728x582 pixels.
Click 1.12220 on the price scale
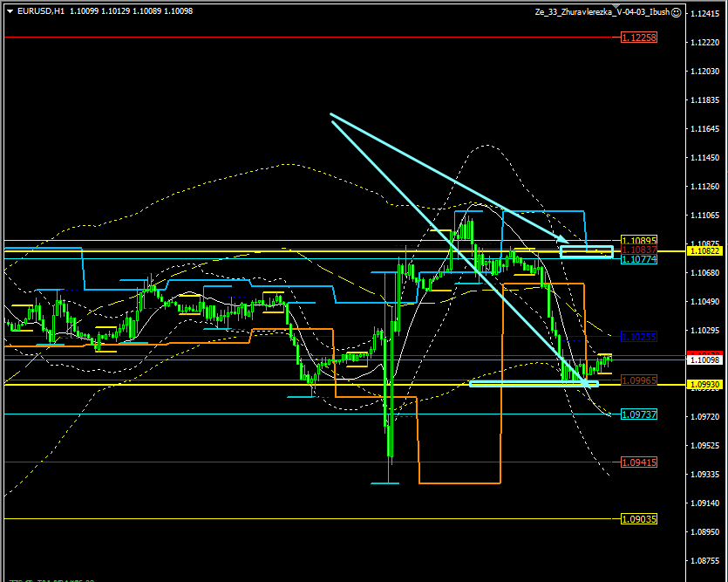point(705,42)
